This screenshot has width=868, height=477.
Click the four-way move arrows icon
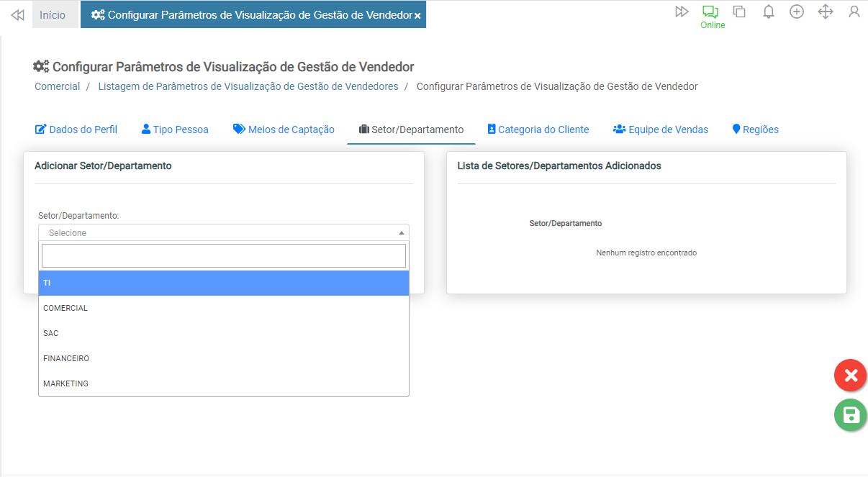click(x=826, y=12)
